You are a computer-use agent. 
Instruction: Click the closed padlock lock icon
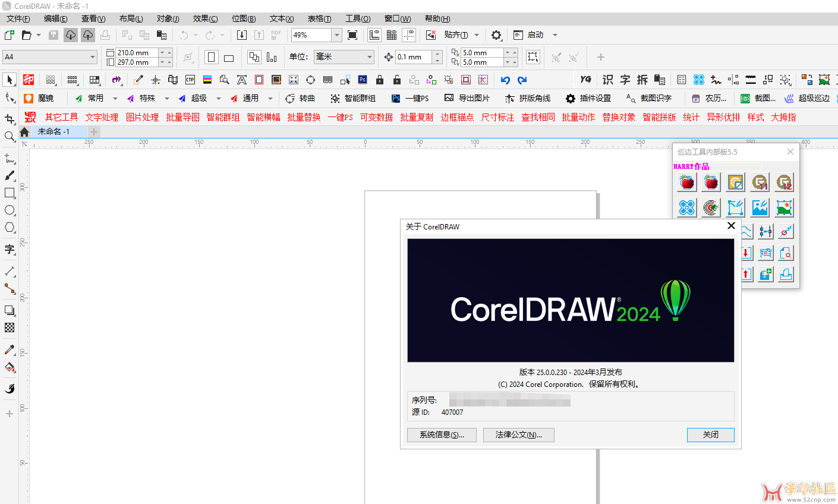click(x=380, y=80)
